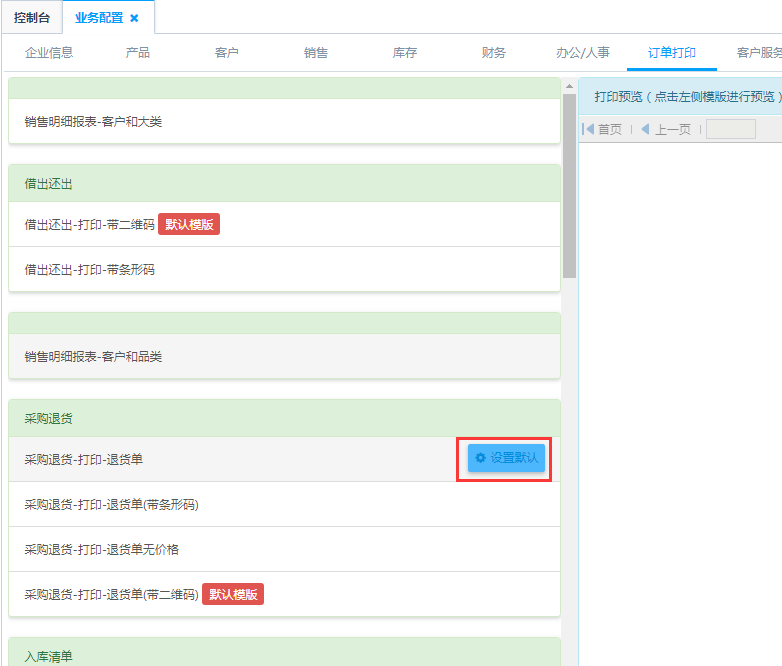Click the page number input field

[730, 129]
